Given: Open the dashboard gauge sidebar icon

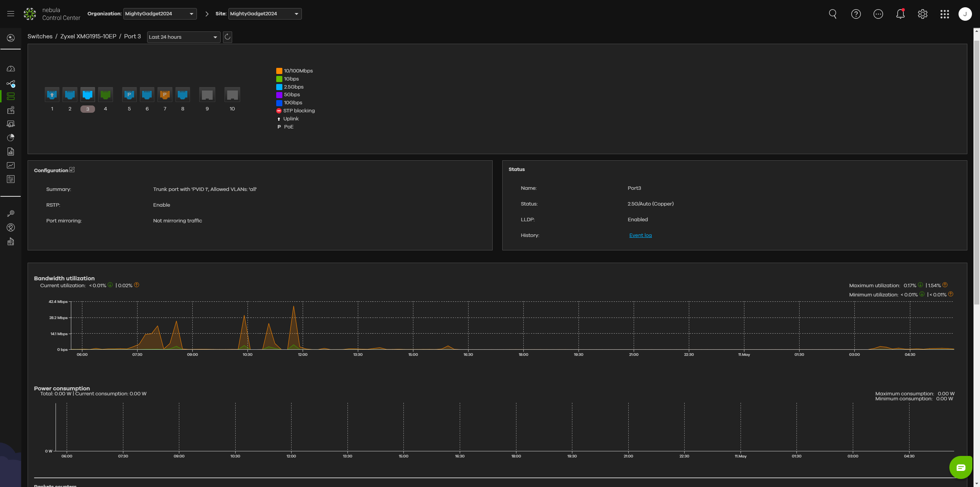Looking at the screenshot, I should pyautogui.click(x=11, y=69).
